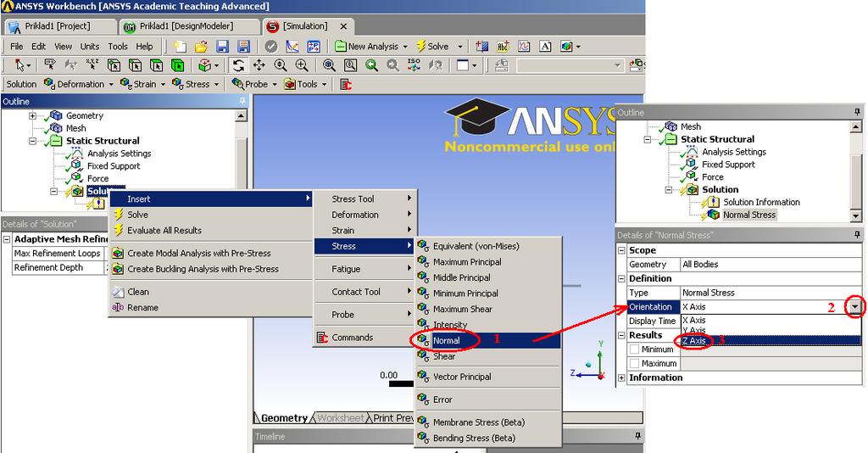Click the Rotate view tool icon
This screenshot has width=868, height=453.
point(238,65)
